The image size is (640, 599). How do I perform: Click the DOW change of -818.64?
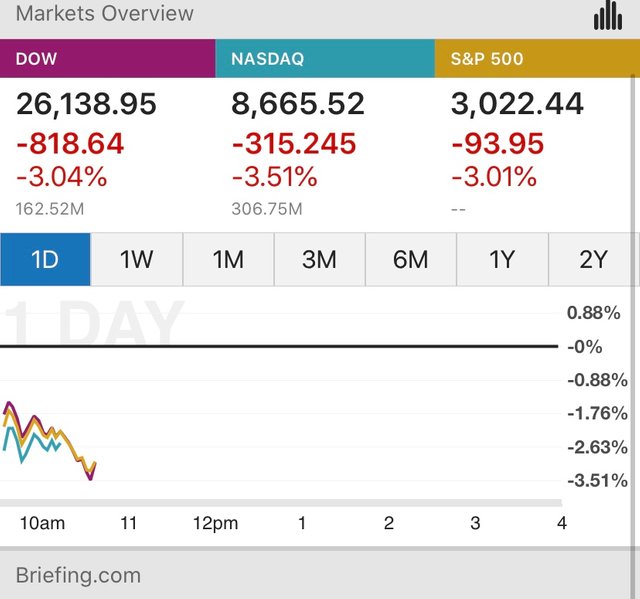(70, 144)
